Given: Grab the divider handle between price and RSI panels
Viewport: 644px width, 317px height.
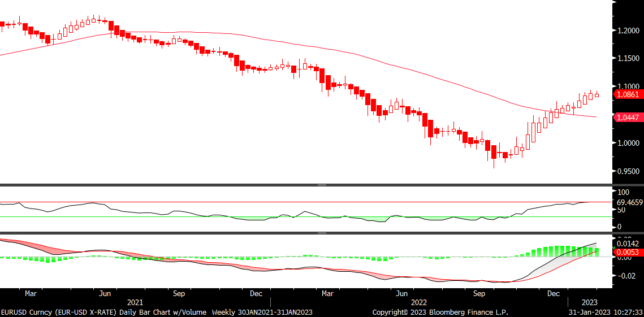Looking at the screenshot, I should click(322, 185).
